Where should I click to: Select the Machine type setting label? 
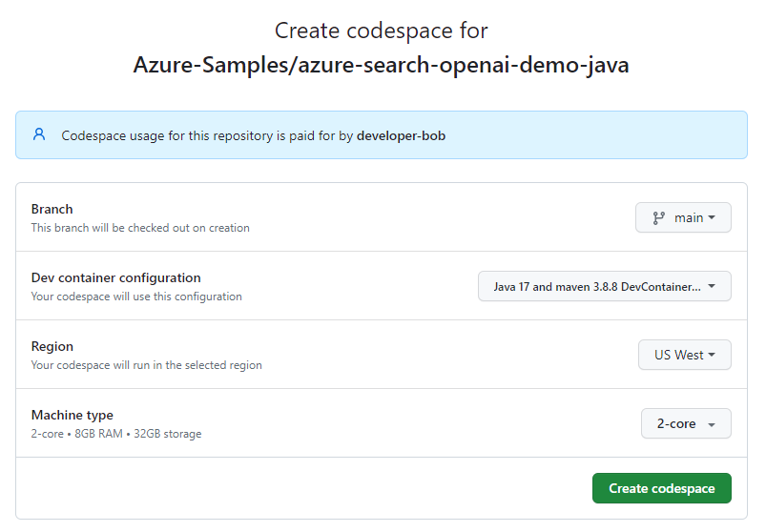(x=72, y=415)
